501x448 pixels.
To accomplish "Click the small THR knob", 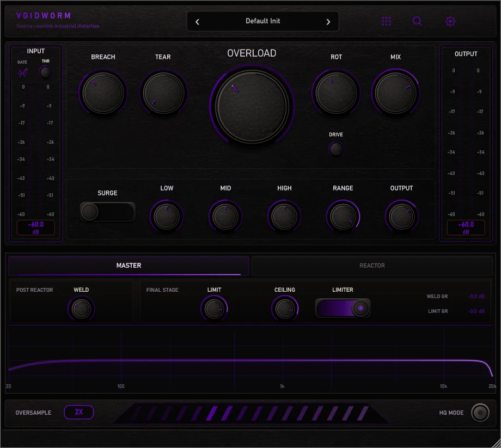I will coord(45,72).
